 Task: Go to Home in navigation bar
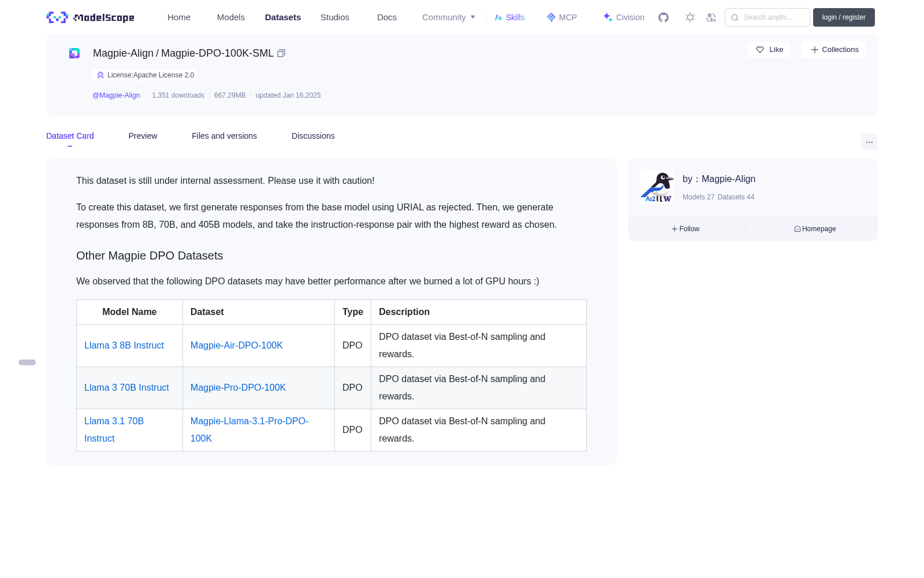[x=179, y=17]
